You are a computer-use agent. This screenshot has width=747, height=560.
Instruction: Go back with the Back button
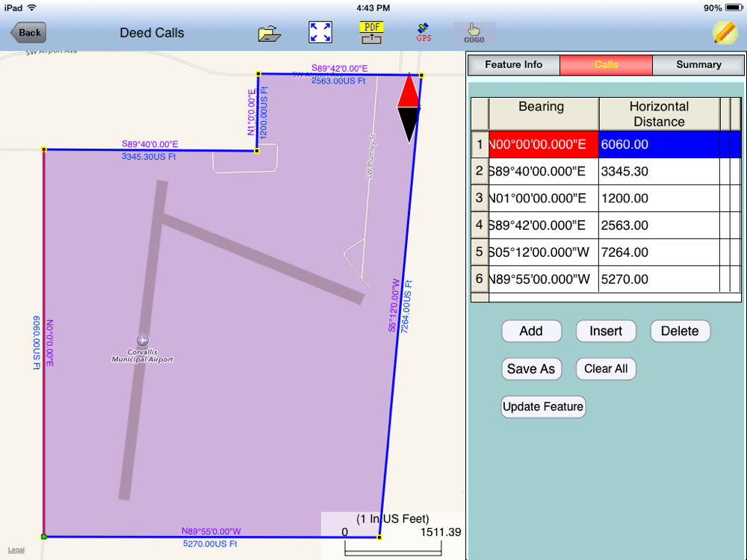(28, 32)
